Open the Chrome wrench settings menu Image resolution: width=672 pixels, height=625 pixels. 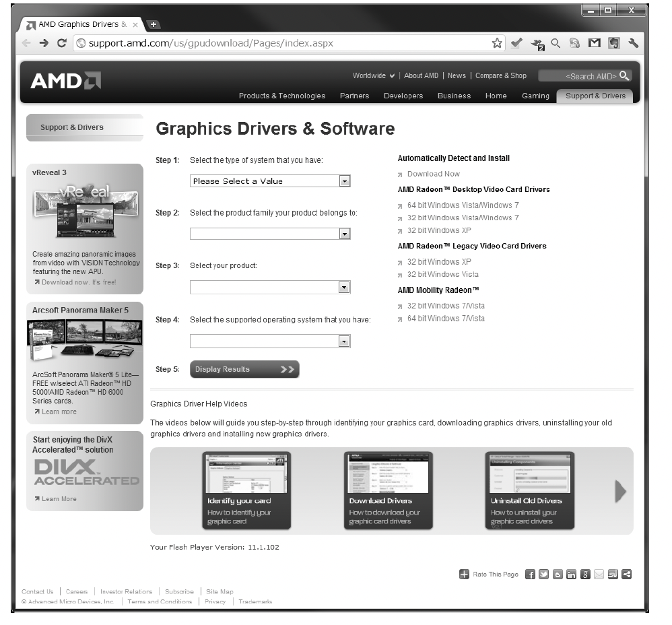[634, 43]
